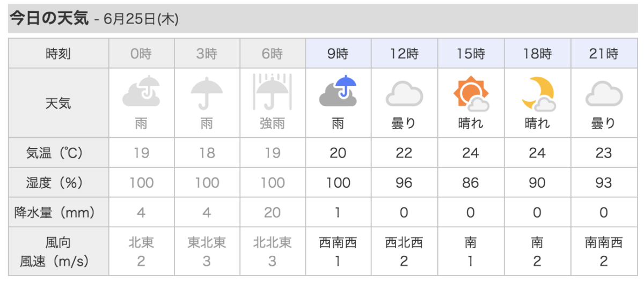Click the 20 mm precipitation value at 6時
This screenshot has width=644, height=282.
[273, 212]
